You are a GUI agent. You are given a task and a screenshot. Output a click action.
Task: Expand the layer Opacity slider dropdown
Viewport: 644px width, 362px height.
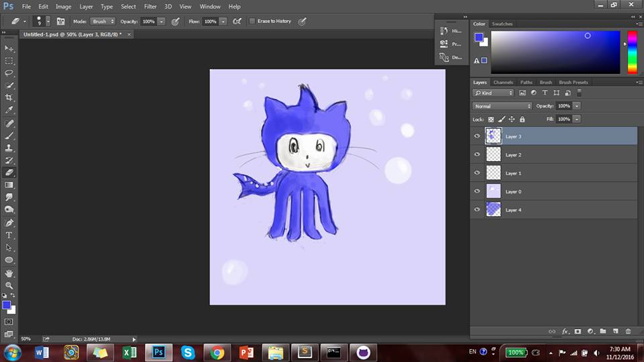coord(577,106)
